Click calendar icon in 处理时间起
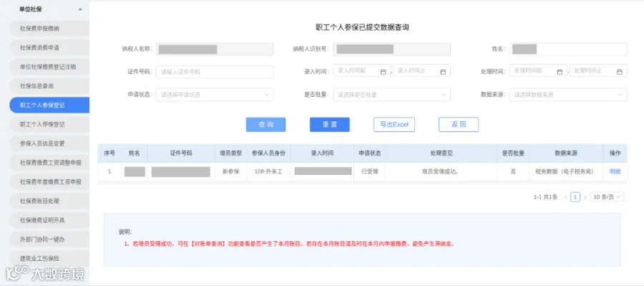644x286 pixels. pos(560,72)
